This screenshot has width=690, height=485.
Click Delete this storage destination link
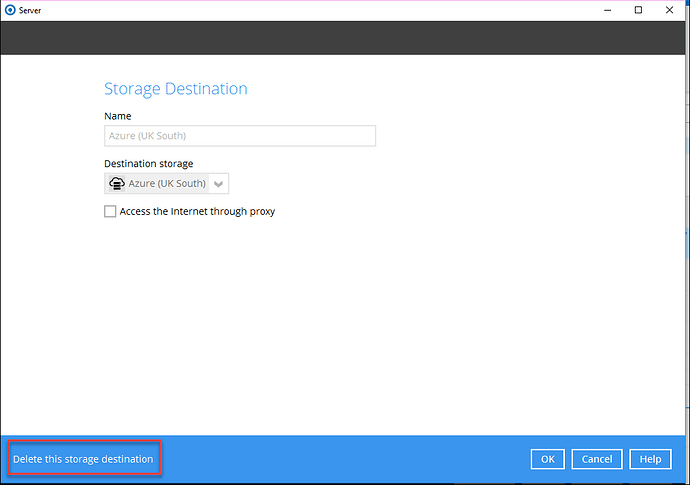pos(83,459)
